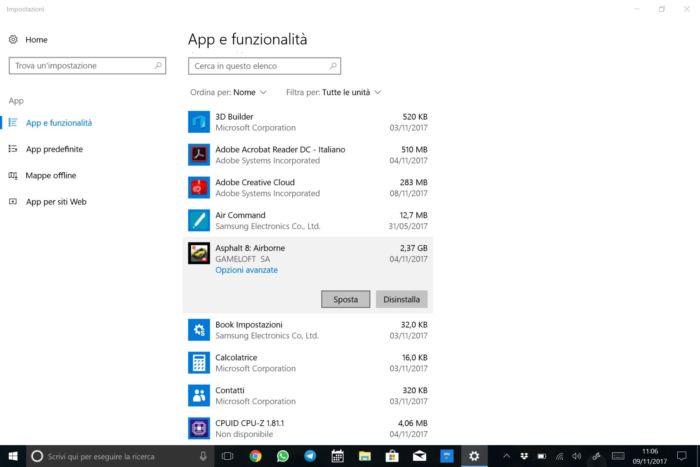Viewport: 700px width, 467px height.
Task: Click the Settings gear in taskbar
Action: pos(474,456)
